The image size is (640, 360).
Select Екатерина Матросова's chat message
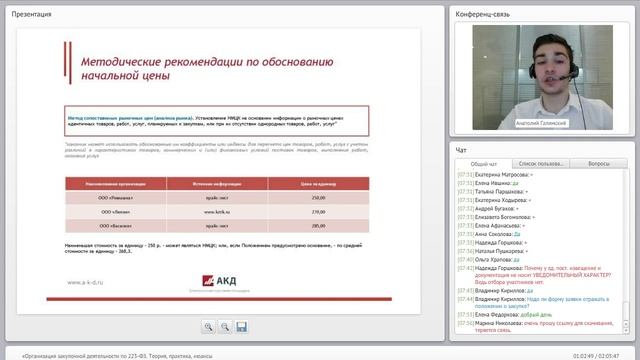point(495,175)
